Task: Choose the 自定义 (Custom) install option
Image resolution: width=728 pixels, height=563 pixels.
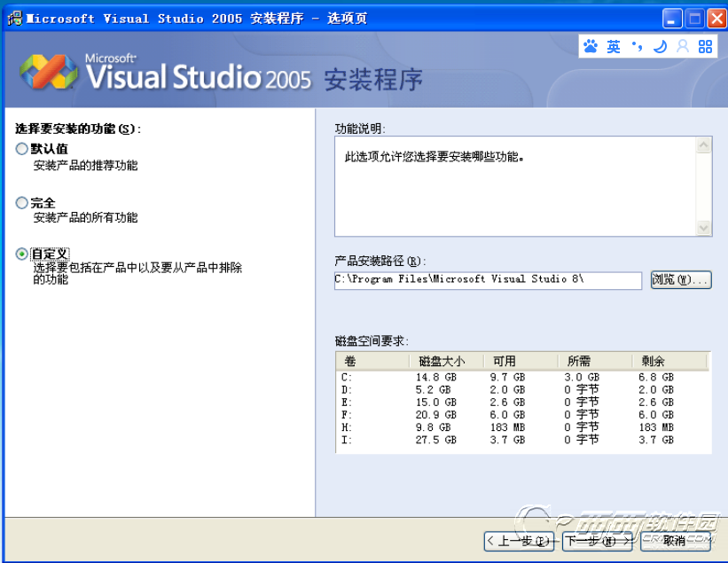Action: coord(22,254)
